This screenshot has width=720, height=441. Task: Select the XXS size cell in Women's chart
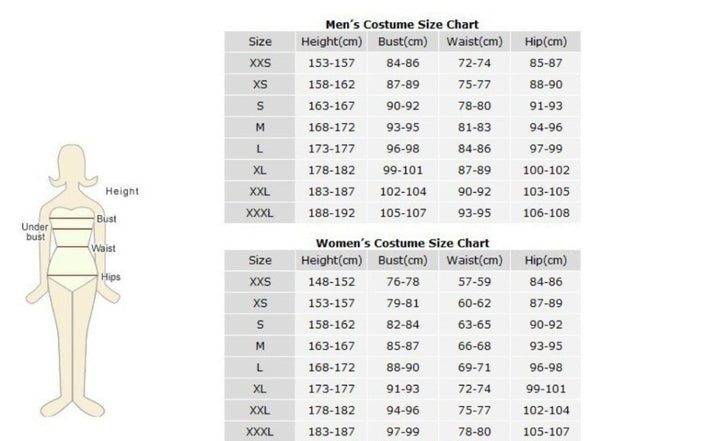(x=260, y=282)
